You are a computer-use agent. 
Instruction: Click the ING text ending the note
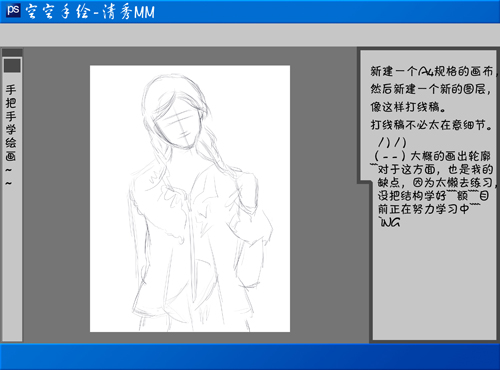coord(389,223)
